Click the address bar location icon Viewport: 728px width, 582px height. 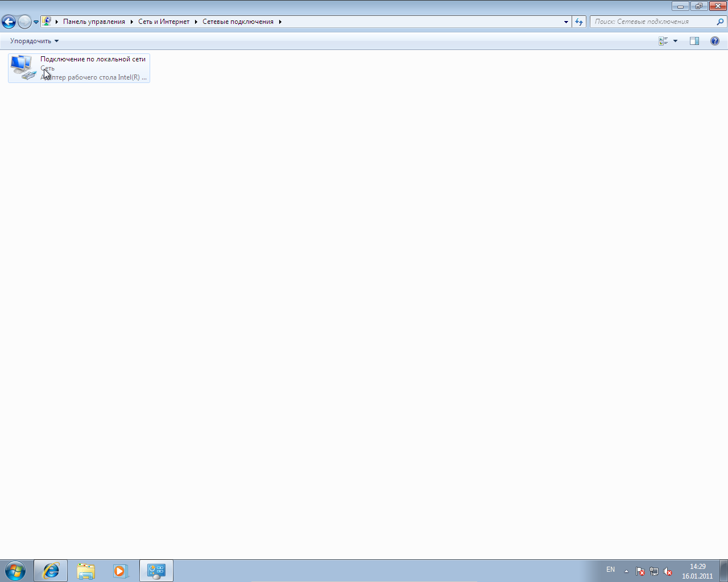(x=47, y=22)
